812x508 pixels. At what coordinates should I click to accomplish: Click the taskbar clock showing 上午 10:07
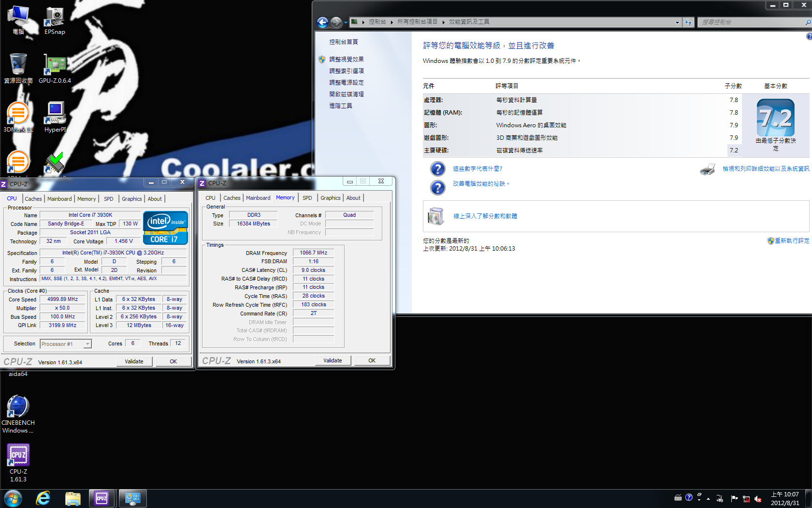click(x=785, y=498)
